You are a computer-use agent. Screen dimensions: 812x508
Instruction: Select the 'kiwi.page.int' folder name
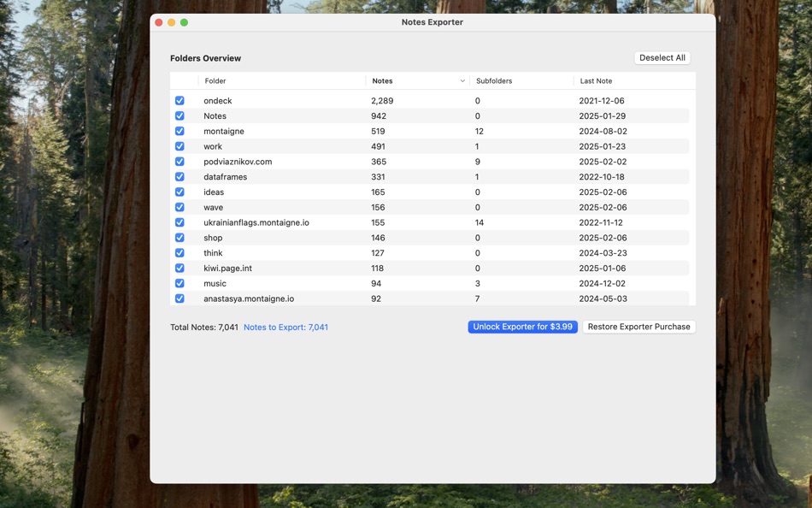[x=228, y=268]
